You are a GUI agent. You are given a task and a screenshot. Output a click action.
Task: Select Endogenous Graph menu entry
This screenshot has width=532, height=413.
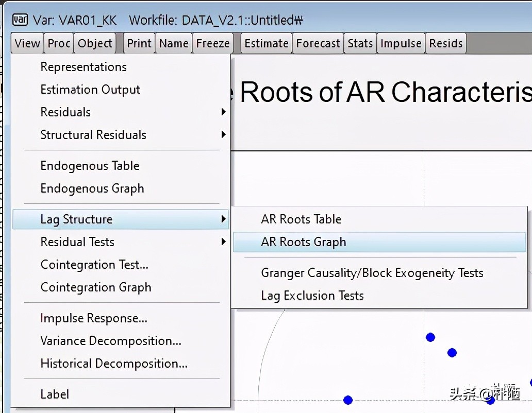[121, 188]
